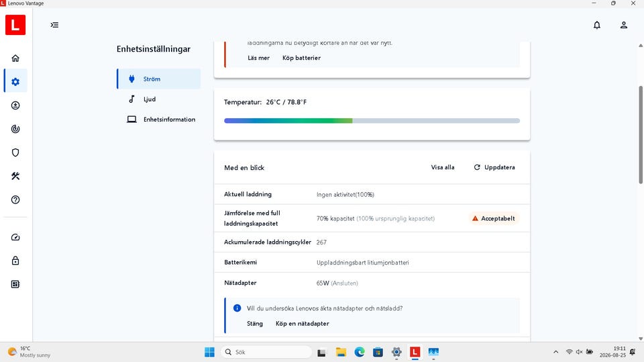644x362 pixels.
Task: Open the Hardware tools wrench icon
Action: coord(15,176)
